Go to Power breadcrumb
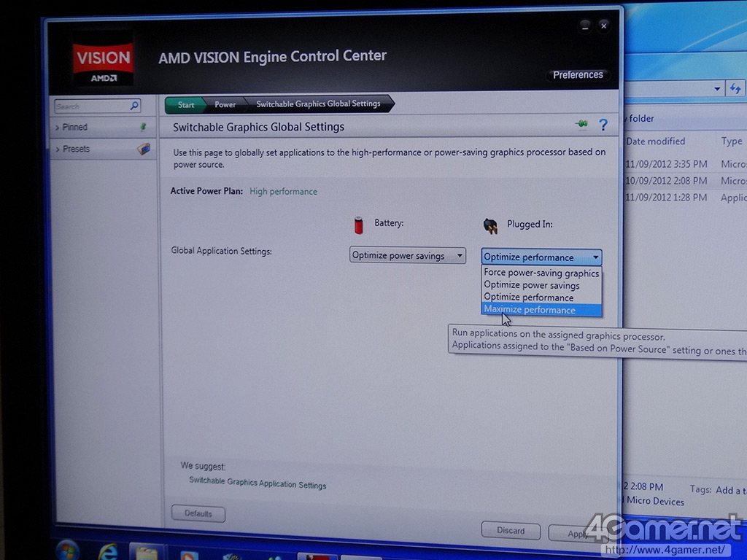The image size is (747, 560). pos(225,104)
